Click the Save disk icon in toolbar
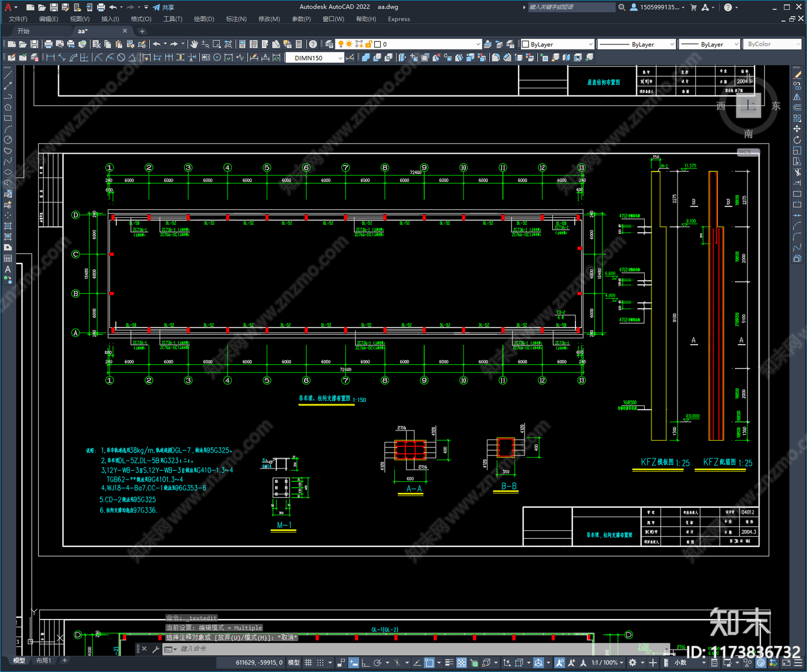Viewport: 807px width, 672px height. pyautogui.click(x=34, y=44)
